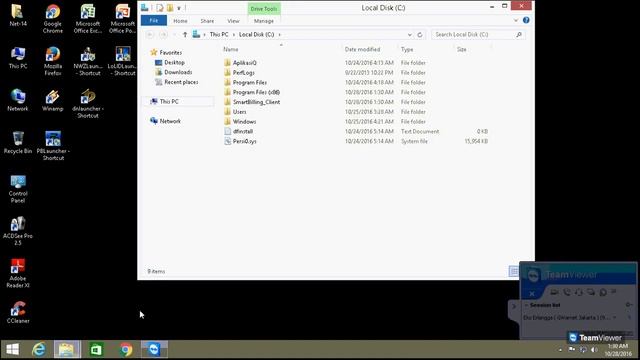This screenshot has height=360, width=640.
Task: Expand the arrow after Local Disk (C:) breadcrumb
Action: click(280, 35)
